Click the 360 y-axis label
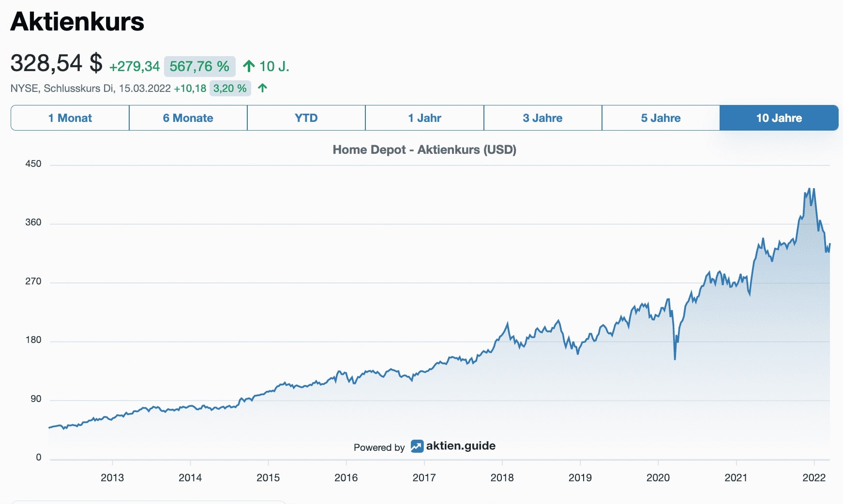 click(x=33, y=222)
